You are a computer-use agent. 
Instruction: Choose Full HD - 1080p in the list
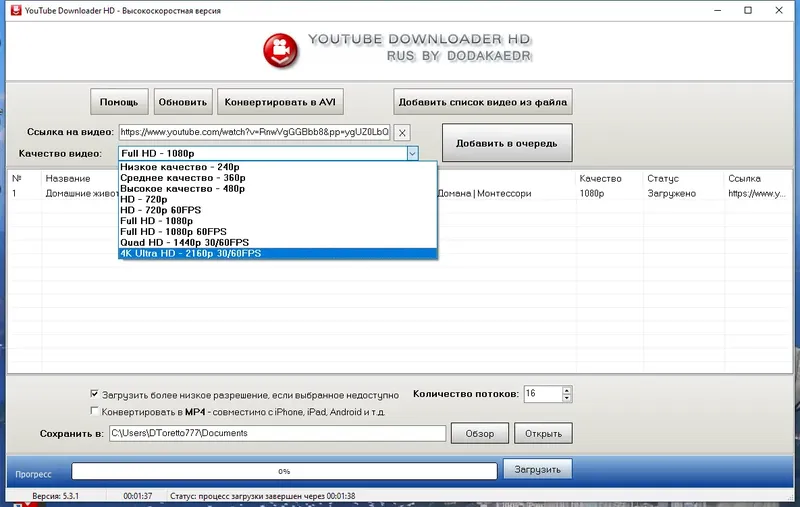278,221
